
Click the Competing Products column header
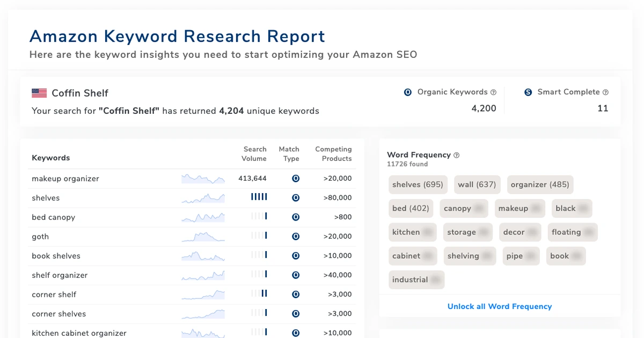(x=333, y=154)
